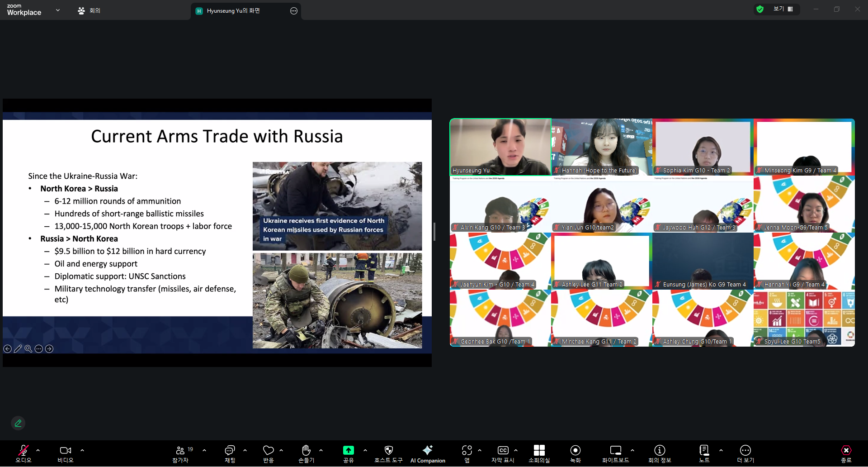
Task: Toggle the video camera
Action: [x=65, y=450]
